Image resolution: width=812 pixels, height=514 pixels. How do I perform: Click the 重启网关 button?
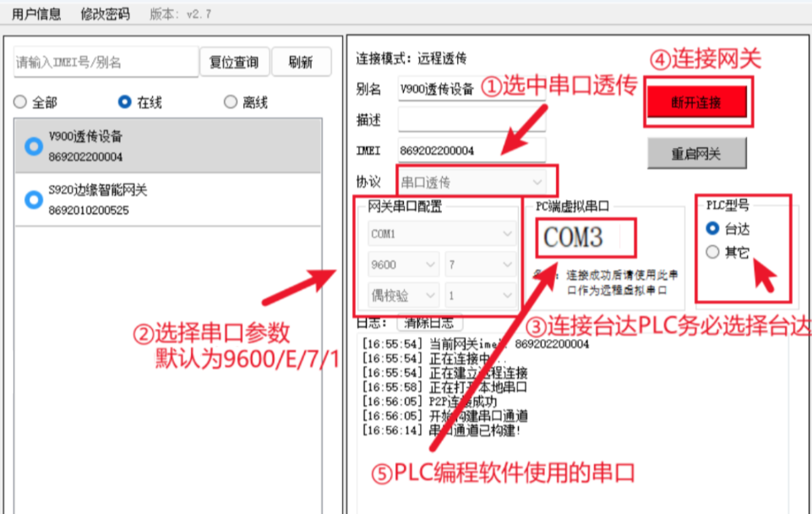click(698, 152)
